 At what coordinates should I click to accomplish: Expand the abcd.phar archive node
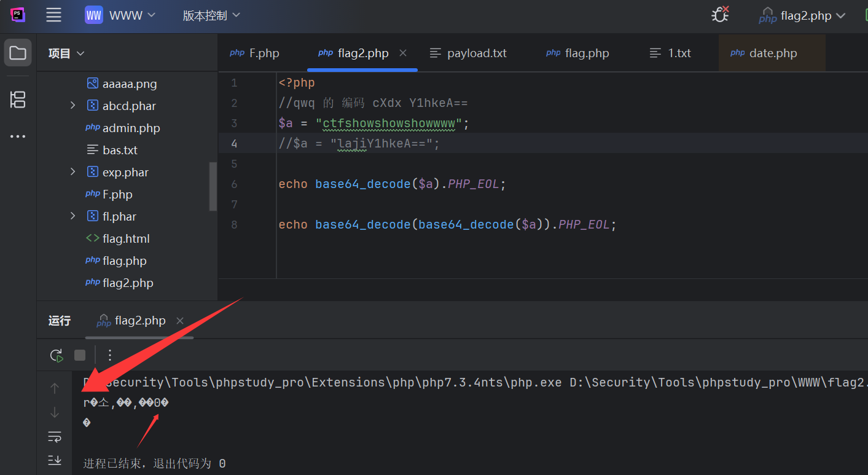72,106
